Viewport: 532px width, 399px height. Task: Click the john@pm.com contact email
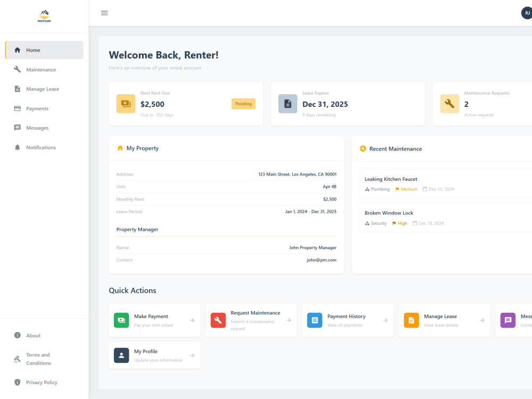(322, 260)
